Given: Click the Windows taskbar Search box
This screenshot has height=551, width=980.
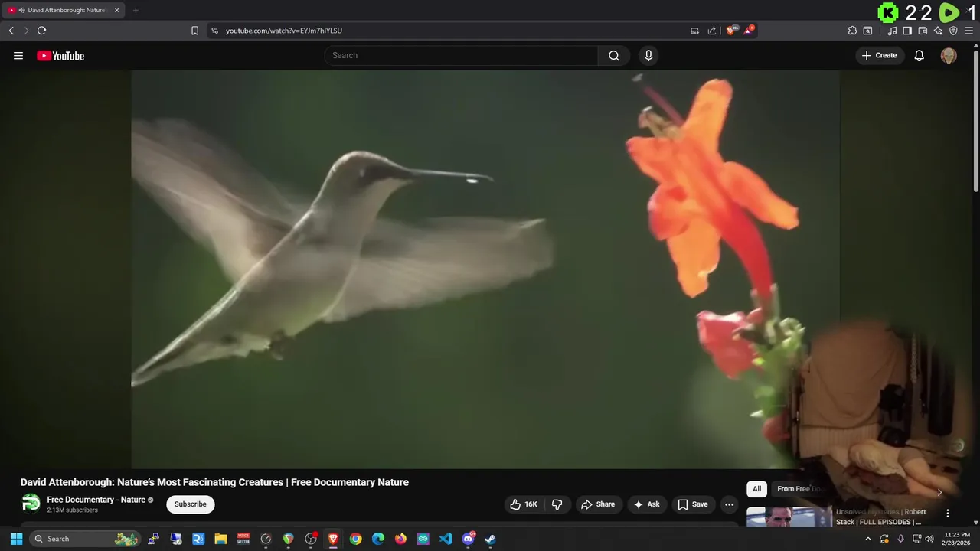Looking at the screenshot, I should 86,539.
